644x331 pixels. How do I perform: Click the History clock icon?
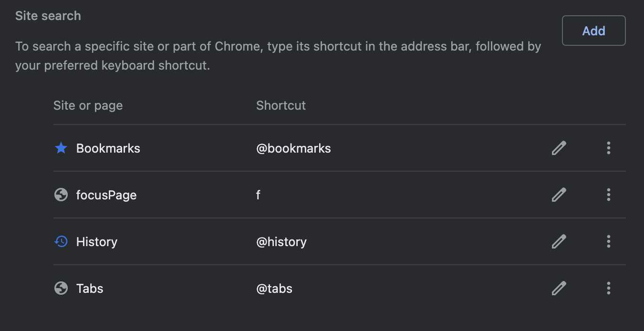61,242
